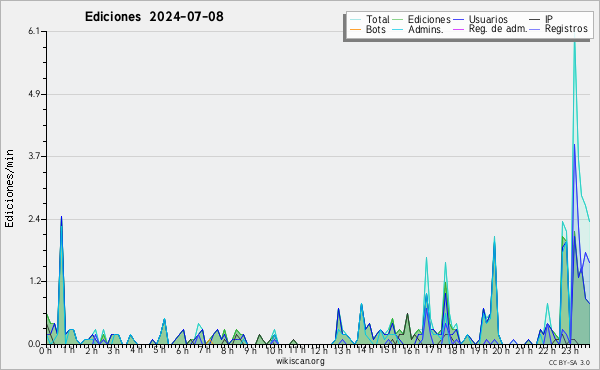Click the Reg. de adm. legend label

[x=498, y=29]
